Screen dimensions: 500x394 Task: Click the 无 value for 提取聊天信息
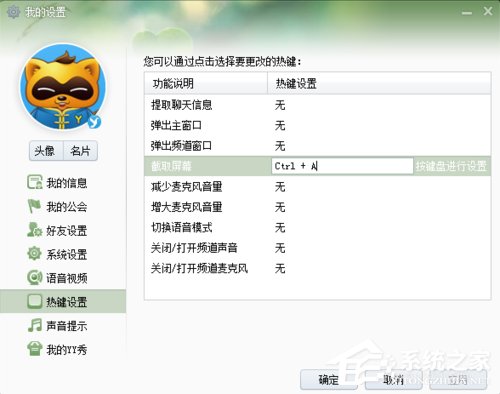280,105
